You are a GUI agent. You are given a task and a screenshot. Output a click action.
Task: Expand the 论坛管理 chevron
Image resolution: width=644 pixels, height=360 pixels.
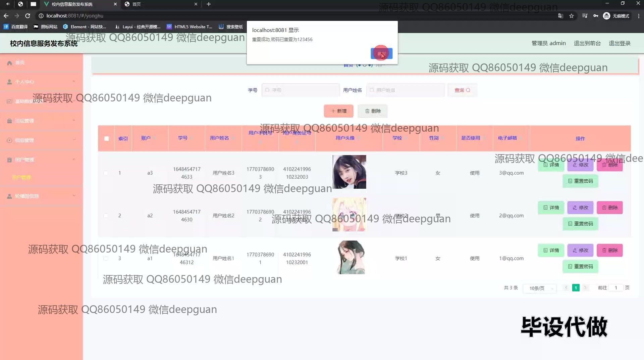point(74,121)
